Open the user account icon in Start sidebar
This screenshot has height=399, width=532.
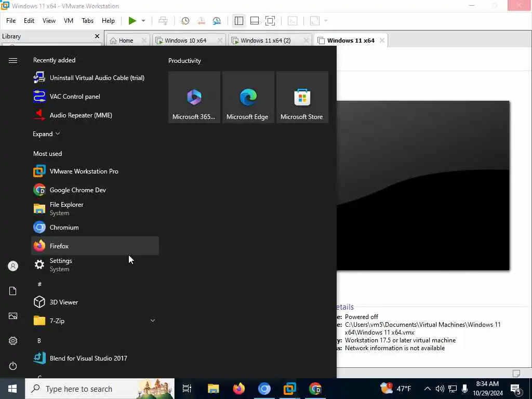[13, 266]
